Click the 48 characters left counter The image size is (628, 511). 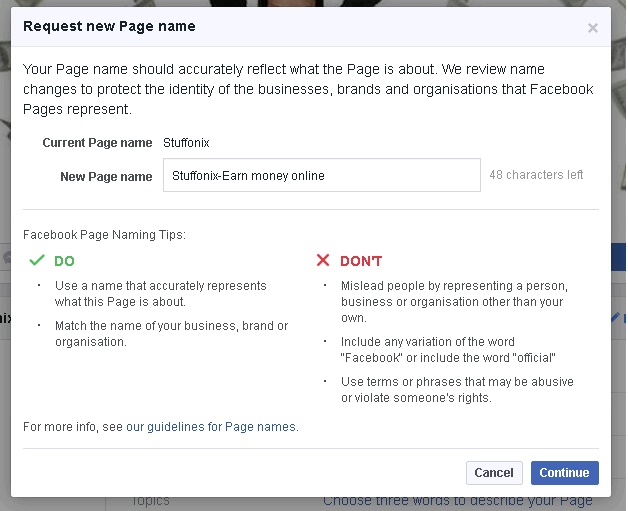click(x=536, y=175)
